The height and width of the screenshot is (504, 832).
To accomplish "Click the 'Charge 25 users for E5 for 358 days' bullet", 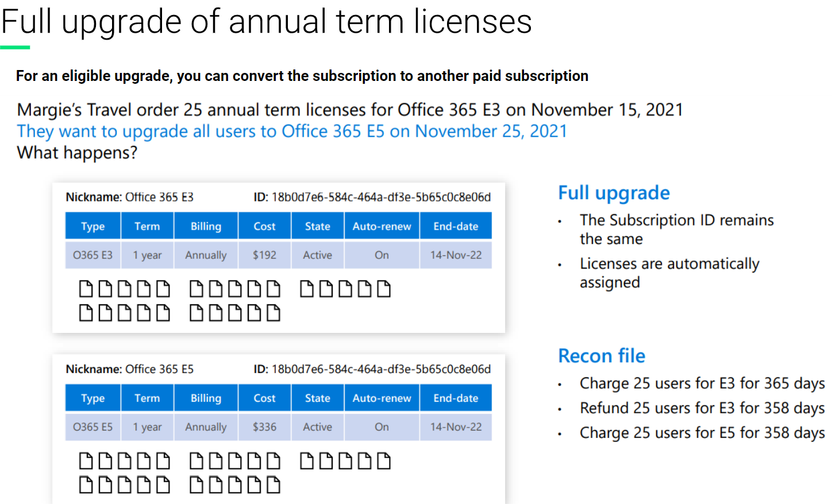I will (x=702, y=433).
